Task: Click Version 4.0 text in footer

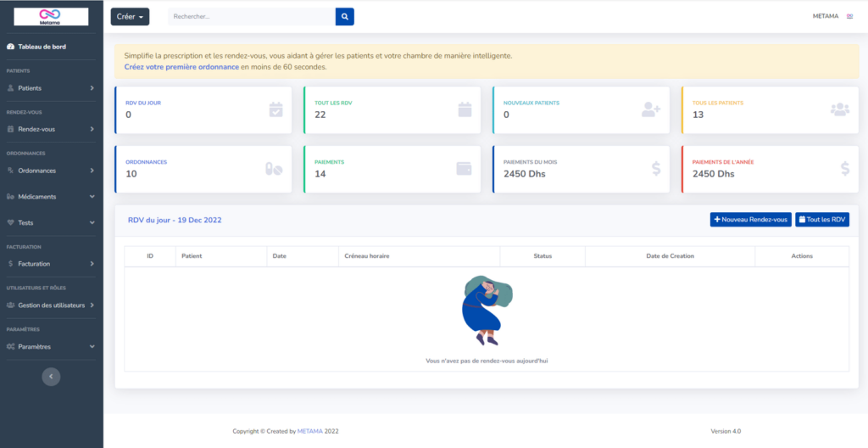Action: coord(726,431)
